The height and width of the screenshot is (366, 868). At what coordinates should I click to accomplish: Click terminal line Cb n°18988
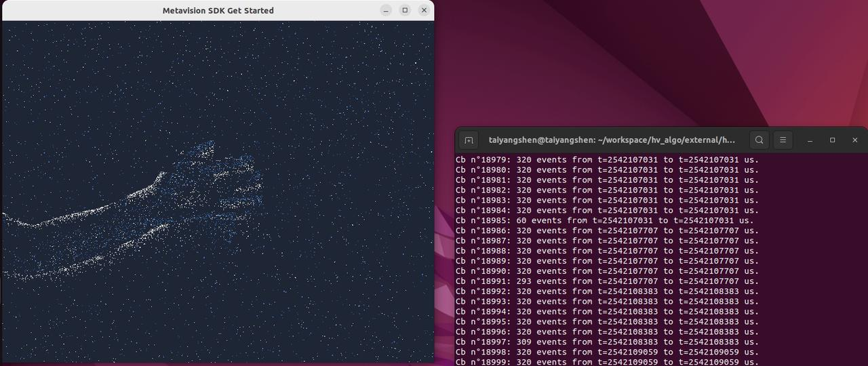click(x=607, y=251)
